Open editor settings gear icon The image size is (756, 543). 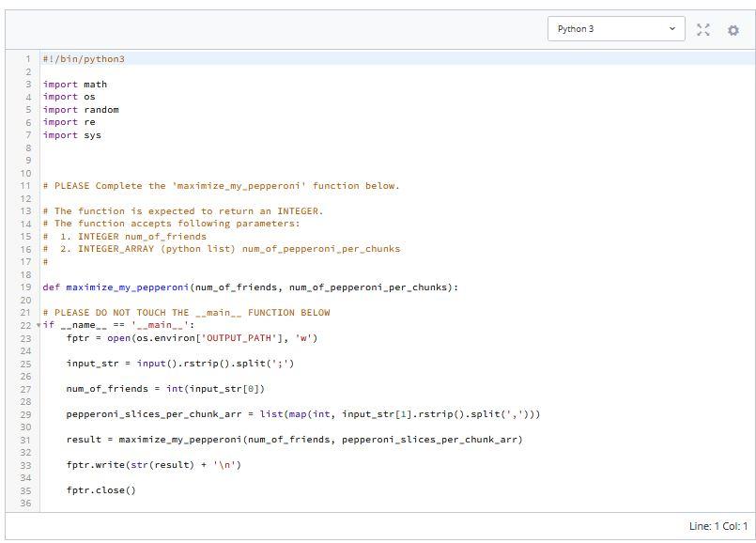click(x=733, y=30)
